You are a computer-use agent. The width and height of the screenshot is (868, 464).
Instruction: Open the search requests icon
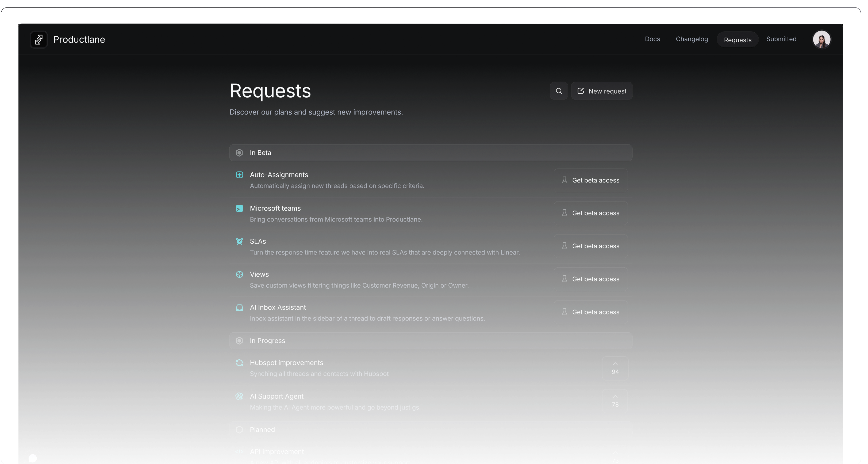(x=559, y=91)
